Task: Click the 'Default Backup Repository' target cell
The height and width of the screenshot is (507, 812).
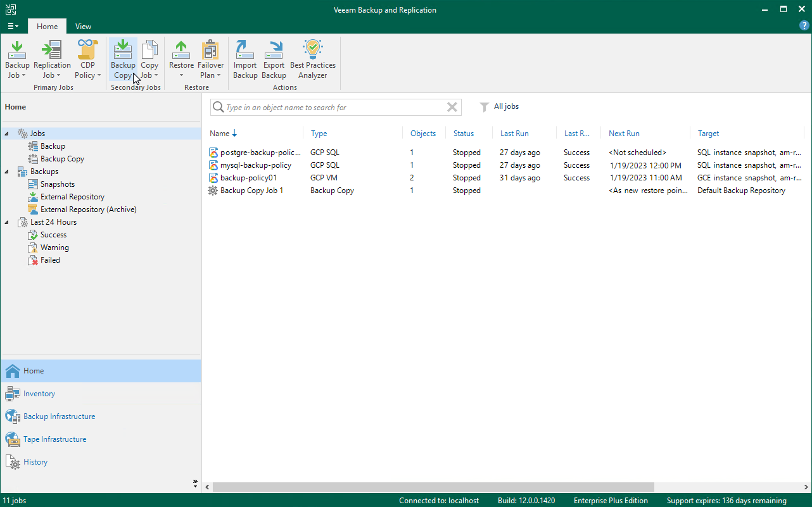Action: [741, 191]
